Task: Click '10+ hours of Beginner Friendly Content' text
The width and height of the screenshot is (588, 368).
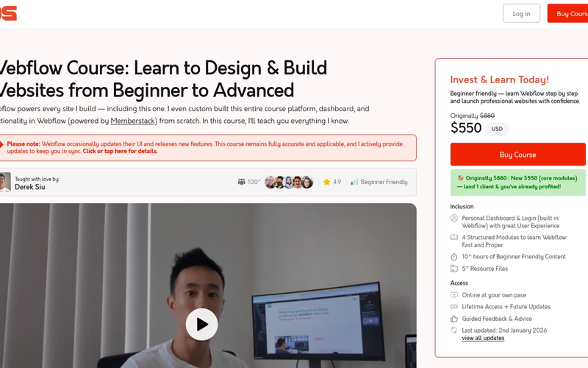Action: tap(513, 257)
